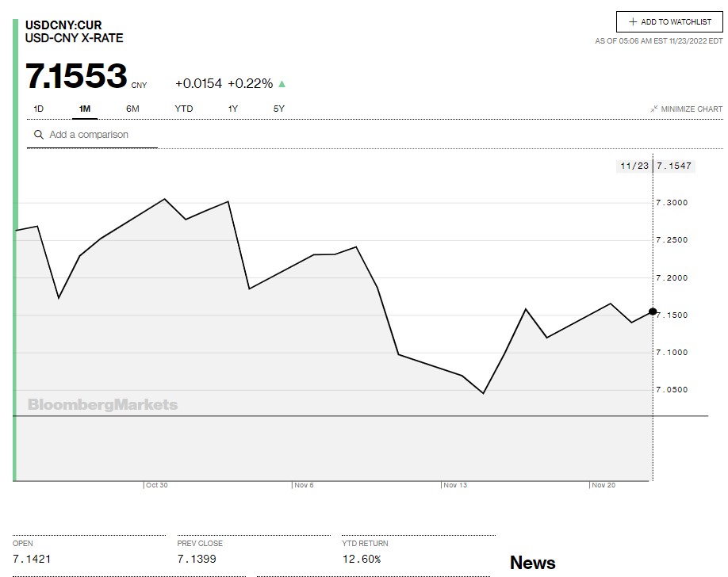Click the Minimize Chart arrows icon
728x577 pixels.
click(654, 109)
